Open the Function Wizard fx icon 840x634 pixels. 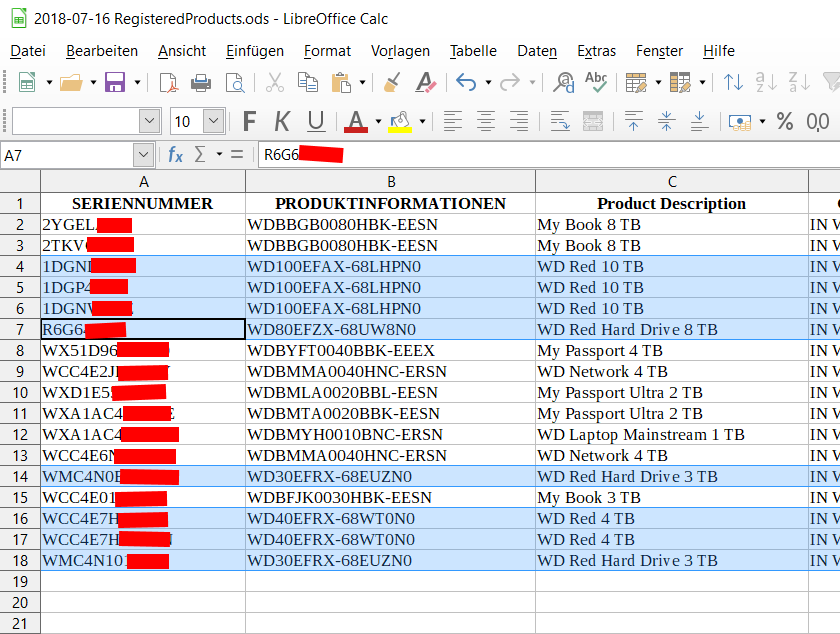pyautogui.click(x=175, y=155)
